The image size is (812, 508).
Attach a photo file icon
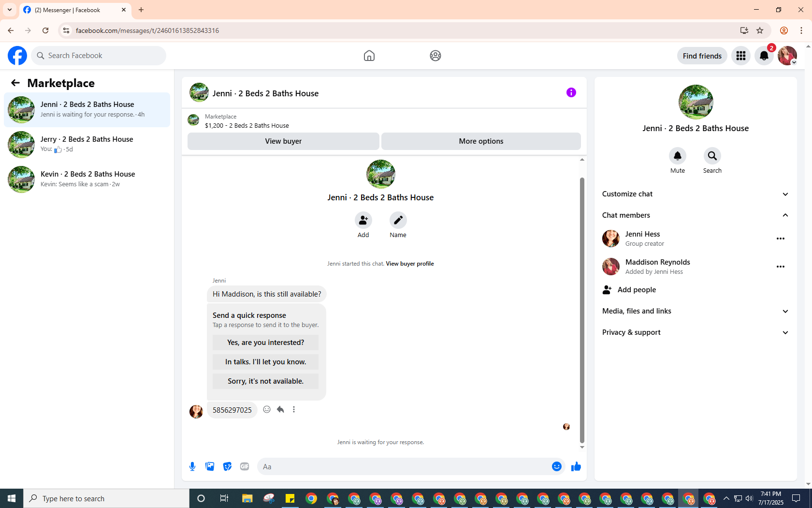pyautogui.click(x=210, y=466)
